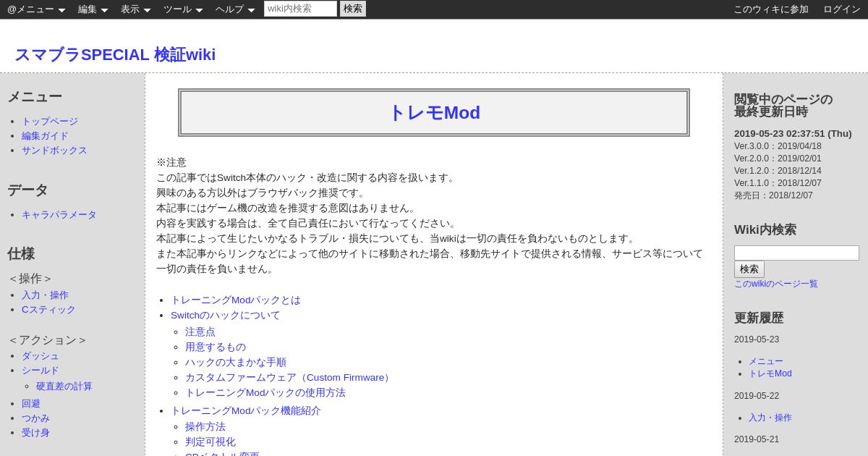The height and width of the screenshot is (456, 868).
Task: Open シールド action link
Action: (41, 371)
